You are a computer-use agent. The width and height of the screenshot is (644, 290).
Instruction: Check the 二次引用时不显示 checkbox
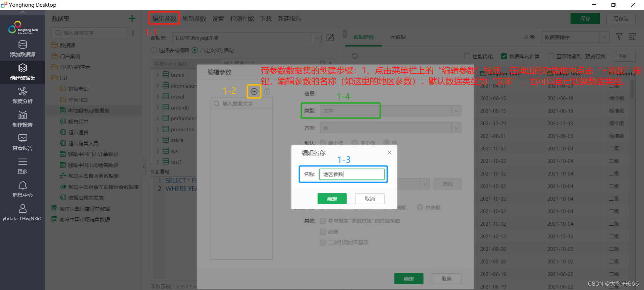pyautogui.click(x=323, y=242)
